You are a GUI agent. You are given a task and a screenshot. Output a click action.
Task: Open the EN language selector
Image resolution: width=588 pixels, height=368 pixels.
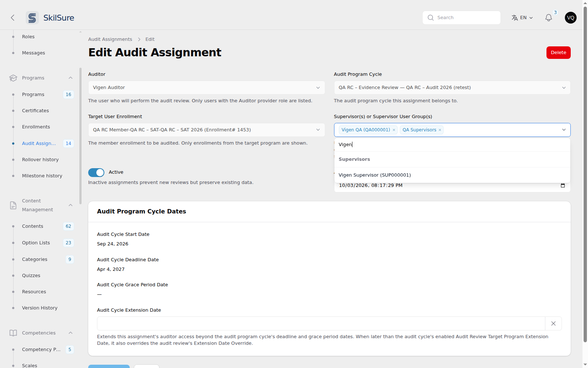522,18
